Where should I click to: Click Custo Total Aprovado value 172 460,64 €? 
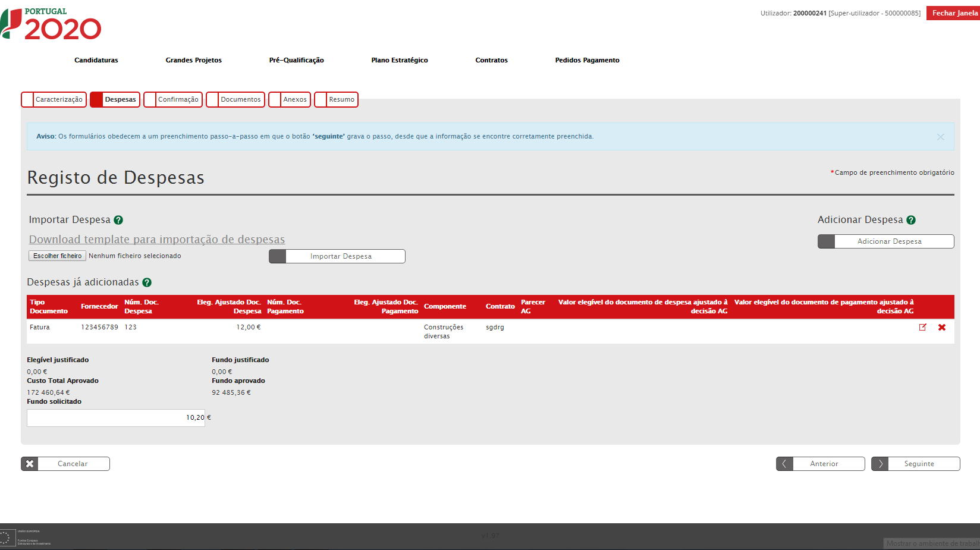(x=48, y=393)
